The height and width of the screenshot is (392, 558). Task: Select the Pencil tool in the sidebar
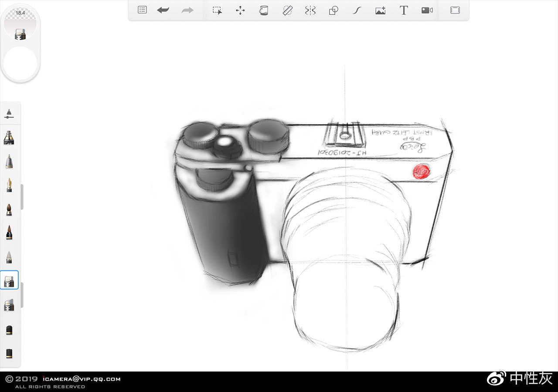10,162
